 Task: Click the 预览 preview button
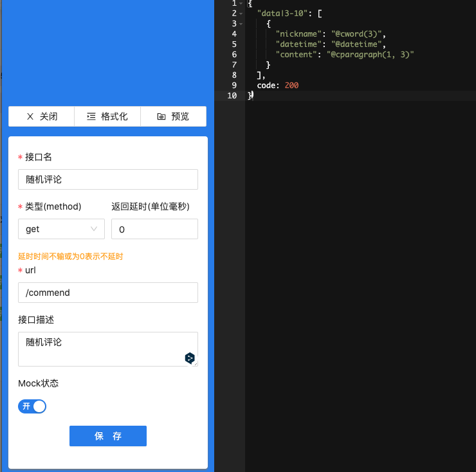click(173, 116)
